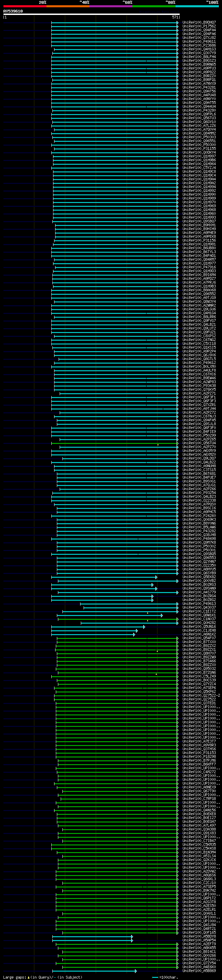Screen dimensions: 222x980
Task: Select hit UniRef100_Q94FA4
Action: [x=199, y=30]
